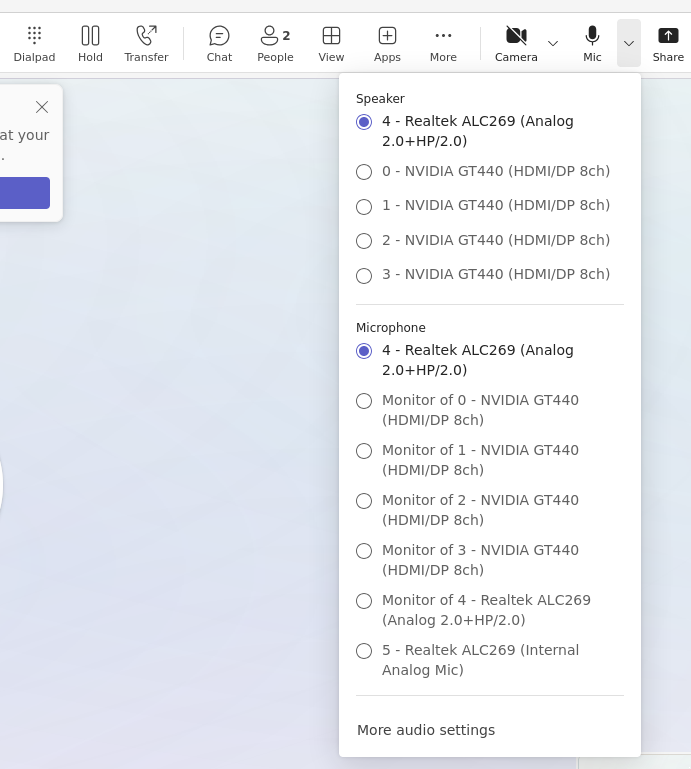This screenshot has width=691, height=769.
Task: Show the People list
Action: pyautogui.click(x=275, y=44)
